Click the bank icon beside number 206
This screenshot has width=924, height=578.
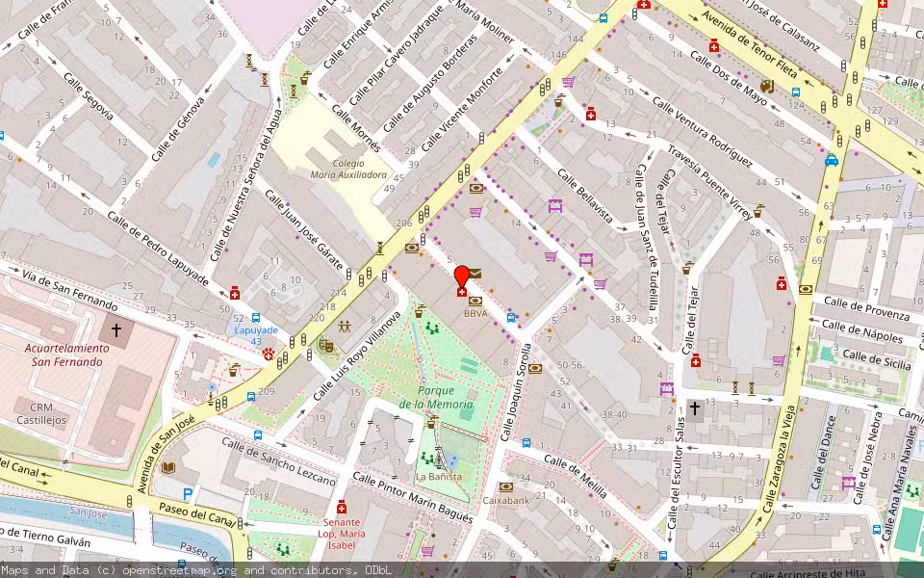point(411,249)
